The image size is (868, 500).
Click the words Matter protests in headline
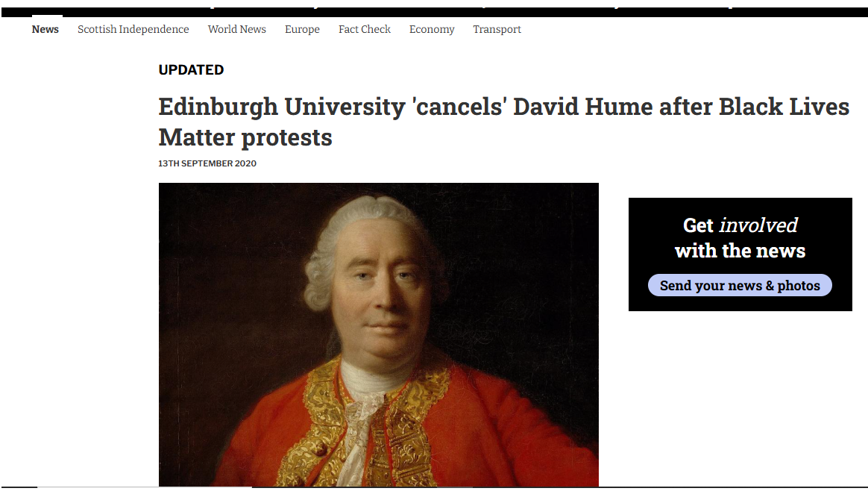pos(245,137)
